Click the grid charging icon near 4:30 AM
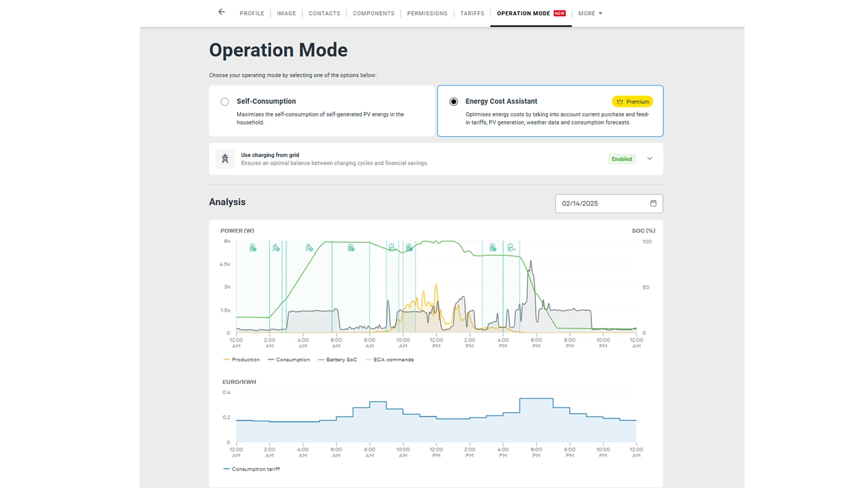The image size is (868, 488). (x=309, y=248)
